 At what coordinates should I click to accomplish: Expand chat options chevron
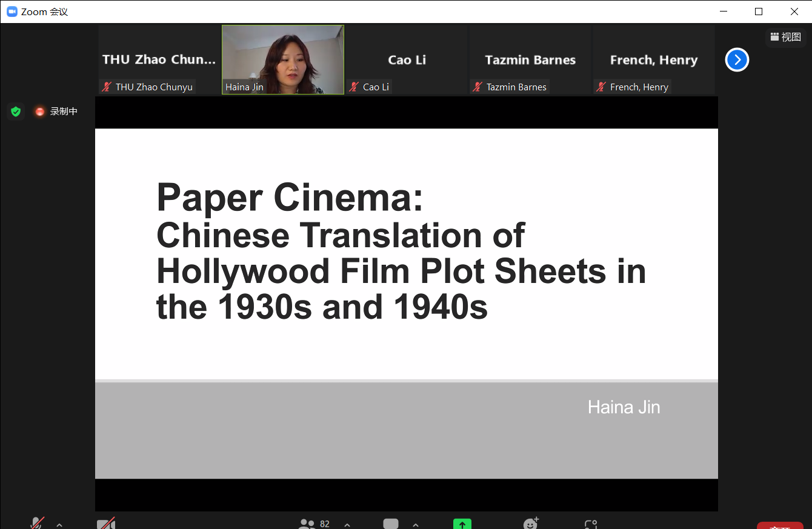[416, 525]
